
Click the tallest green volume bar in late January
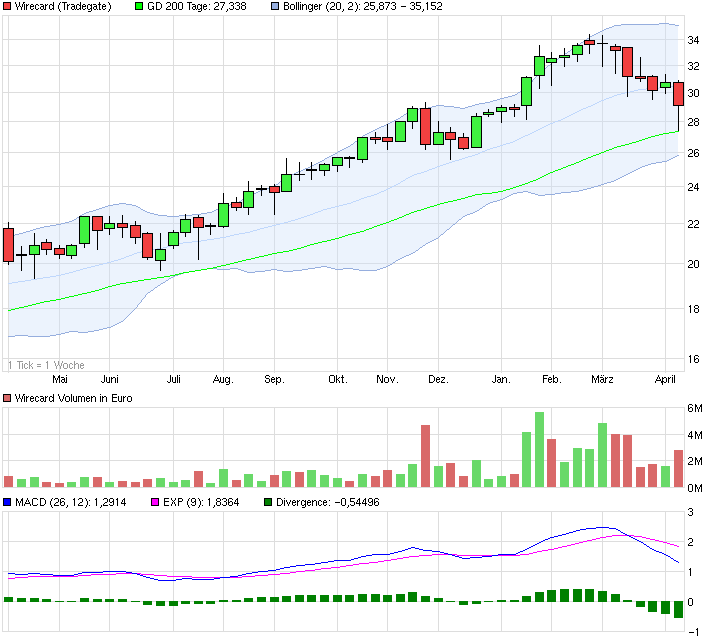(539, 450)
